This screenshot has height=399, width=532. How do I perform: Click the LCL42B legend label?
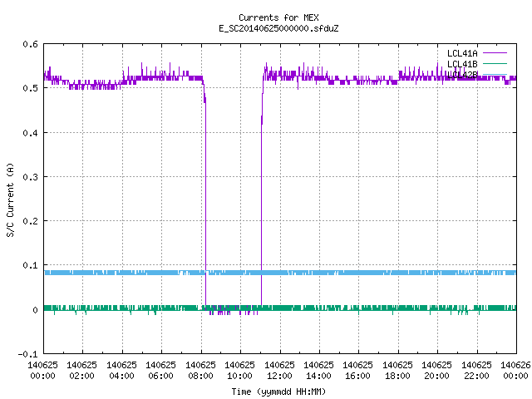[x=462, y=75]
